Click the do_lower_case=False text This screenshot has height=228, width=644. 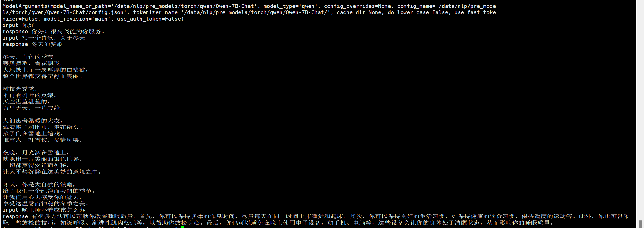[x=418, y=12]
